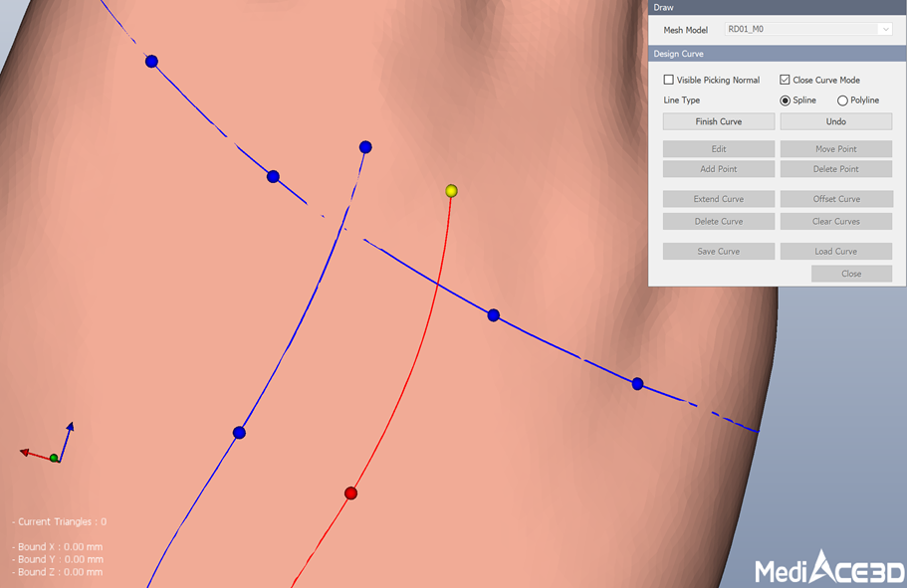Image resolution: width=907 pixels, height=588 pixels.
Task: Uncheck the Close Curve Mode checkbox
Action: [x=785, y=80]
